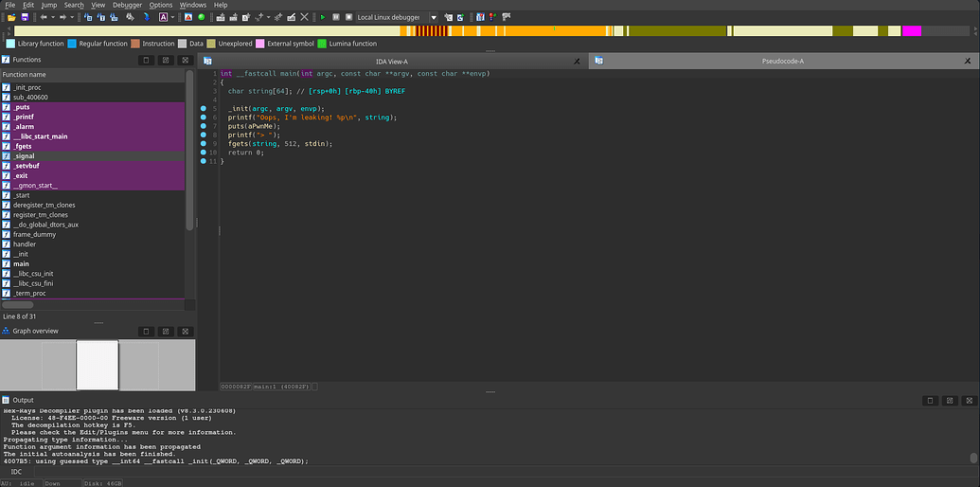
Task: Expand the jump back history arrow
Action: point(53,17)
